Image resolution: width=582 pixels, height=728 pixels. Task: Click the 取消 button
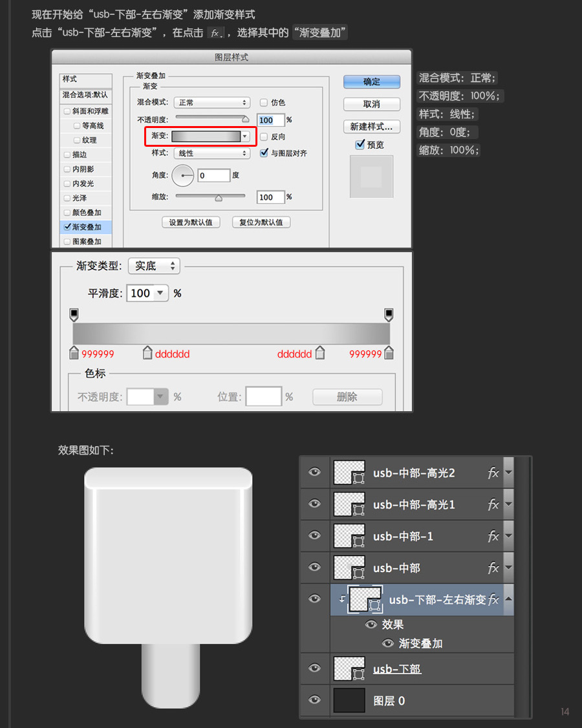click(x=372, y=104)
